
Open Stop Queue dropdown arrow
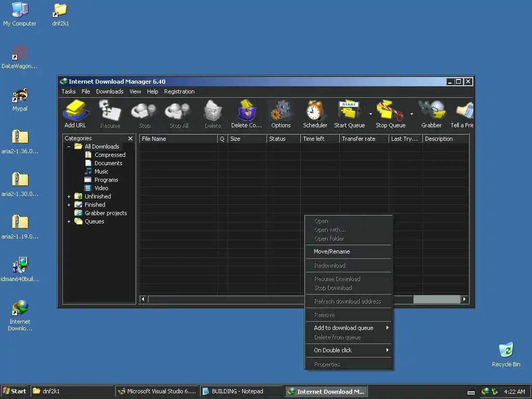[x=411, y=114]
